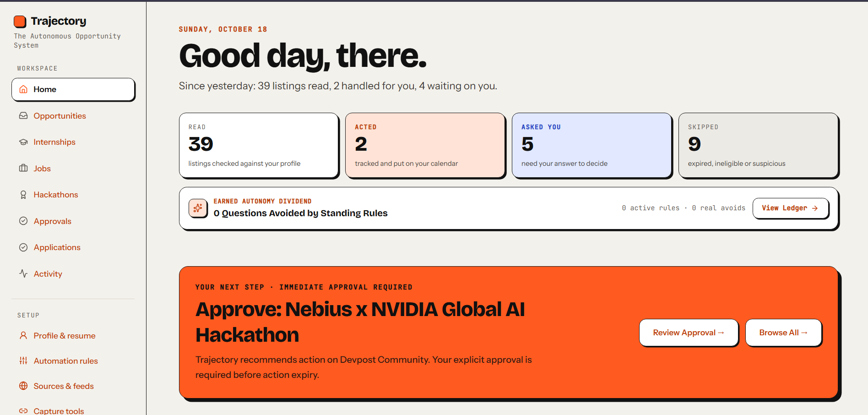Click the orange Trajectory logo square

[20, 22]
